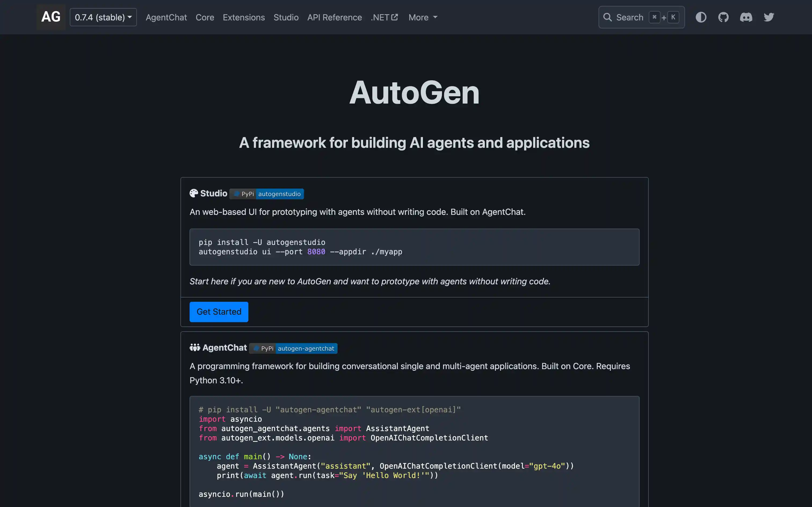
Task: Open the Twitter icon link
Action: pos(769,17)
